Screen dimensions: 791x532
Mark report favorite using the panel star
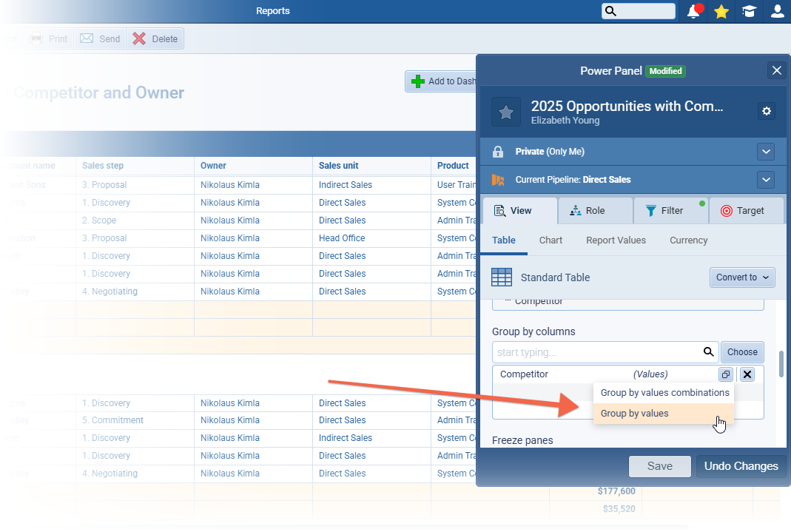(506, 112)
